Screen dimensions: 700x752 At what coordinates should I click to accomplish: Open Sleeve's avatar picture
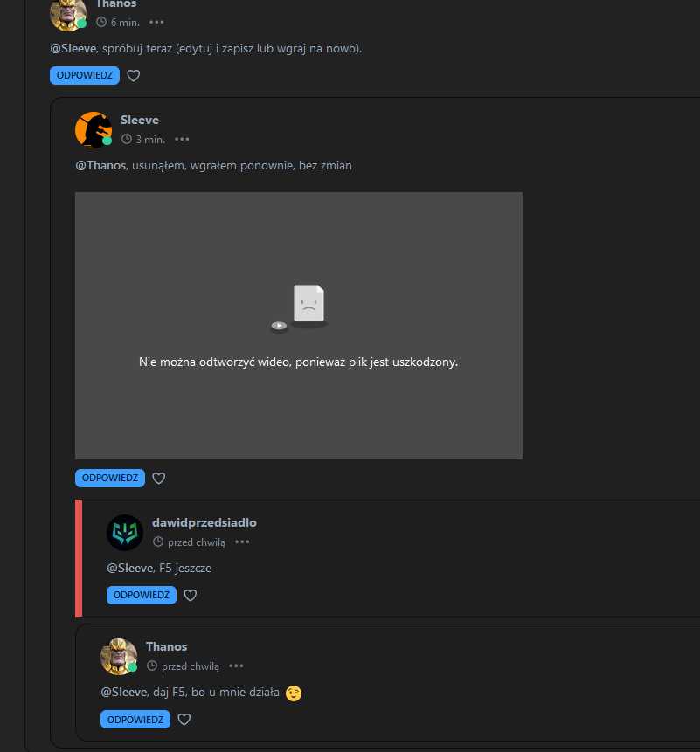click(94, 129)
